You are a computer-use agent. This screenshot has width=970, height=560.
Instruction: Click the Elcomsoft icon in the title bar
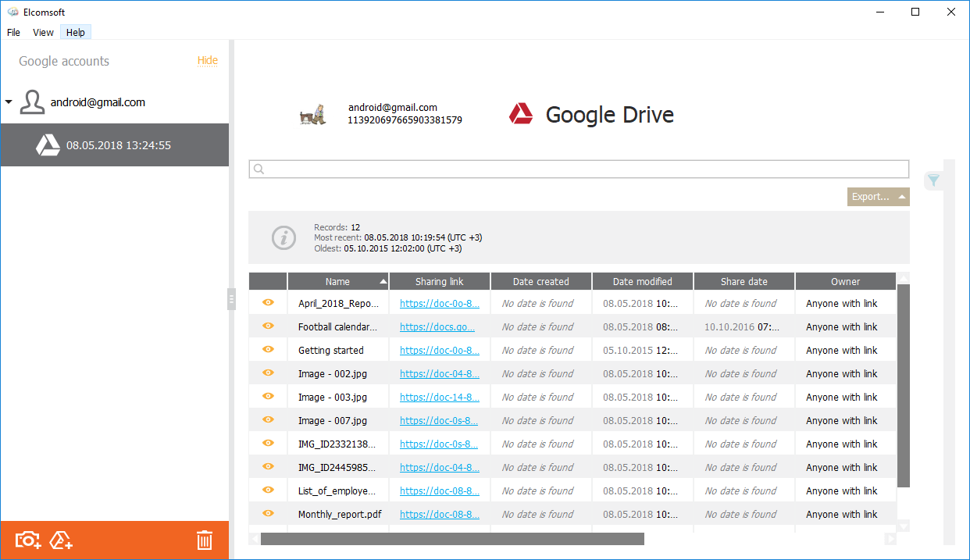(x=13, y=12)
